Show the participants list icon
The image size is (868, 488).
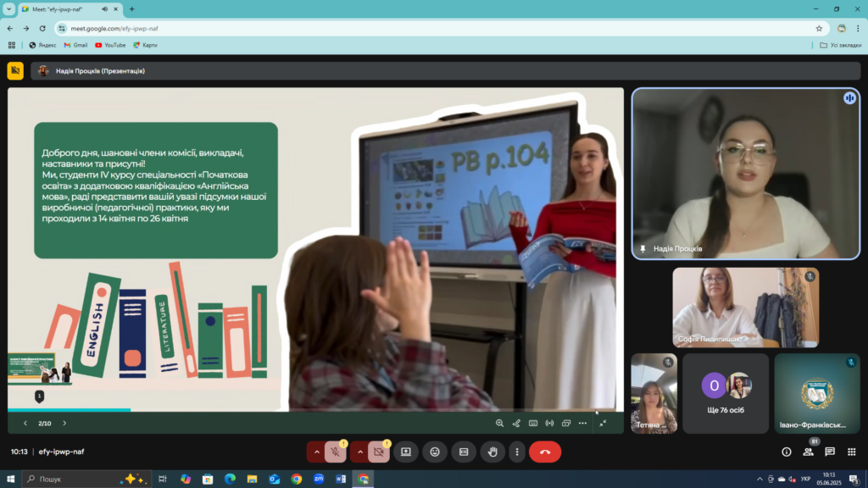point(808,452)
